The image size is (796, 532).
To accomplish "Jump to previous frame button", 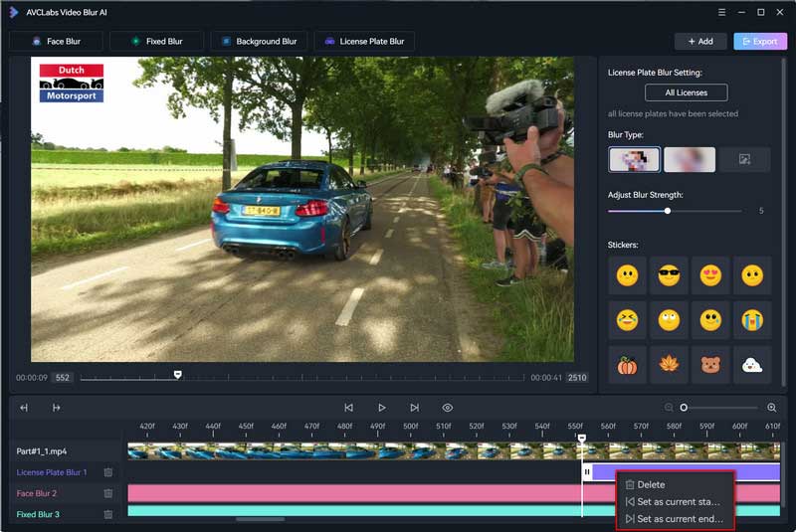I will pos(348,408).
